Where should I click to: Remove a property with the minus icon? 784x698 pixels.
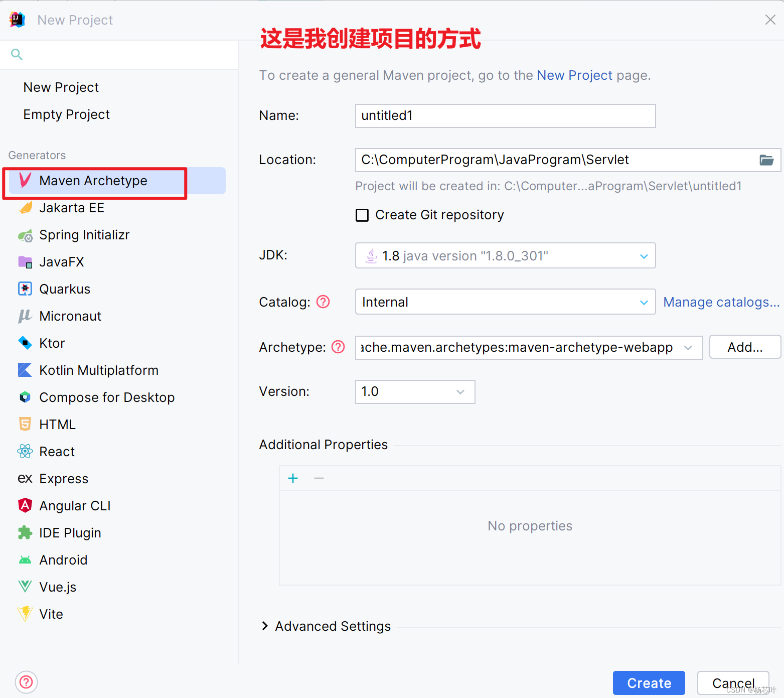(x=319, y=478)
